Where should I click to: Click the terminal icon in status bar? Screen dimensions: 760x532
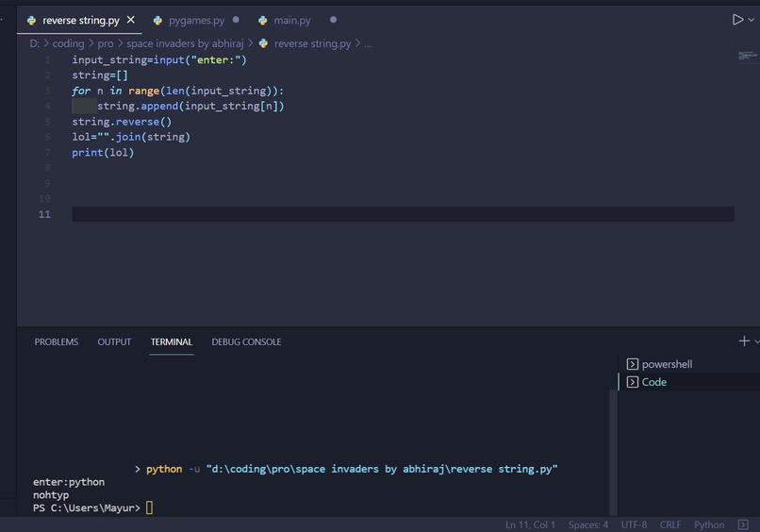pos(743,524)
